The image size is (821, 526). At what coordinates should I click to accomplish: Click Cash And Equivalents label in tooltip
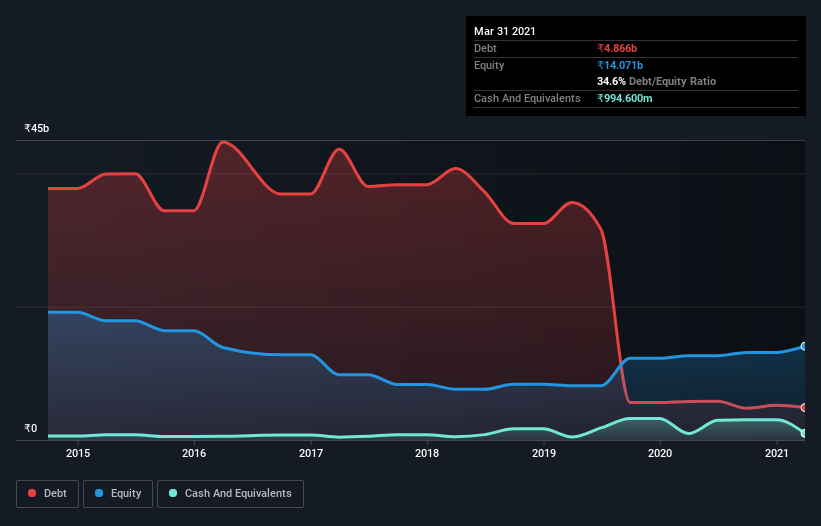527,98
